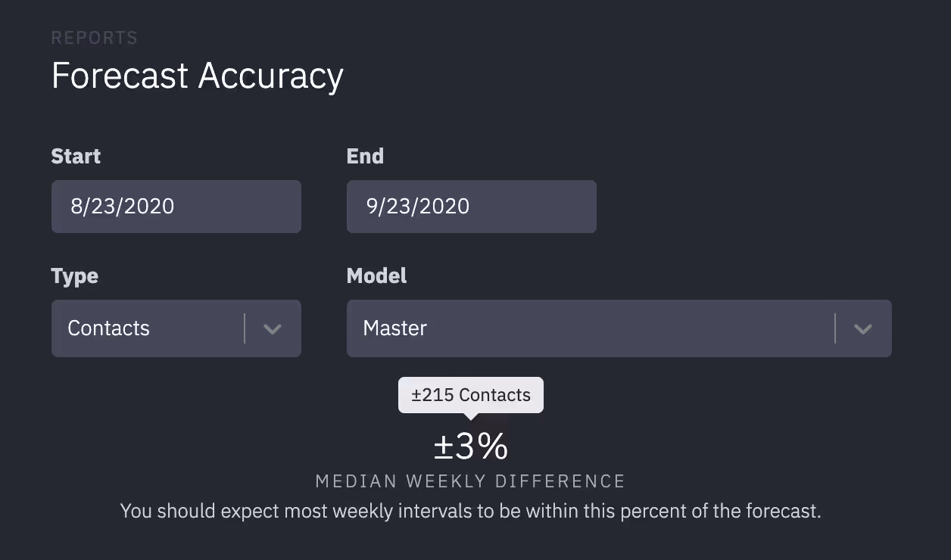The height and width of the screenshot is (560, 951).
Task: Click the weekly intervals explanation sentence
Action: click(470, 511)
